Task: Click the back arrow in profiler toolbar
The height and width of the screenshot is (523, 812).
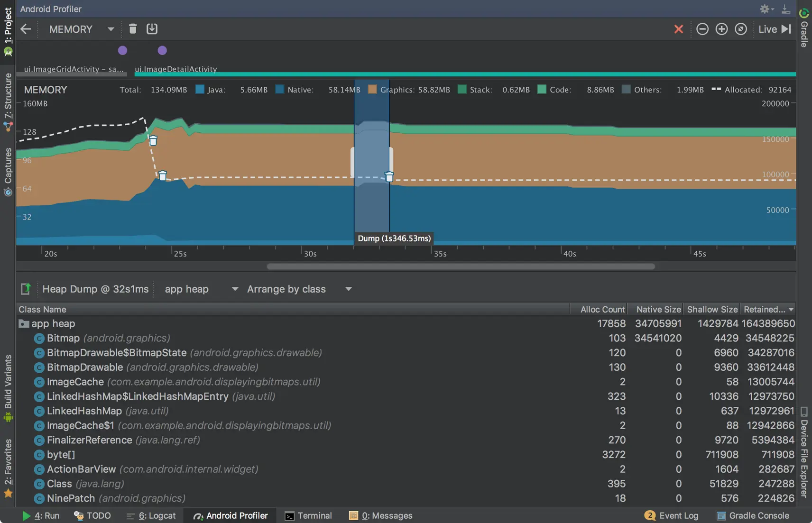Action: coord(26,29)
